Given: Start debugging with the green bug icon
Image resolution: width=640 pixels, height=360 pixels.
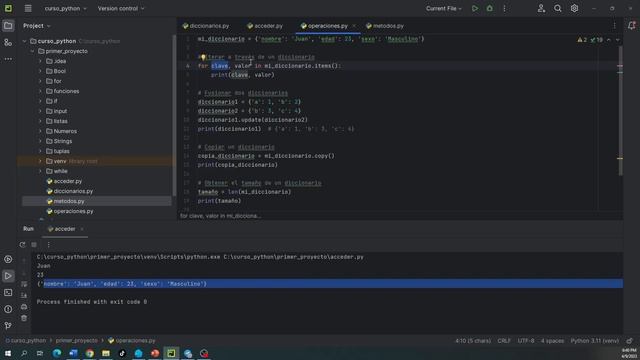Looking at the screenshot, I should point(489,9).
